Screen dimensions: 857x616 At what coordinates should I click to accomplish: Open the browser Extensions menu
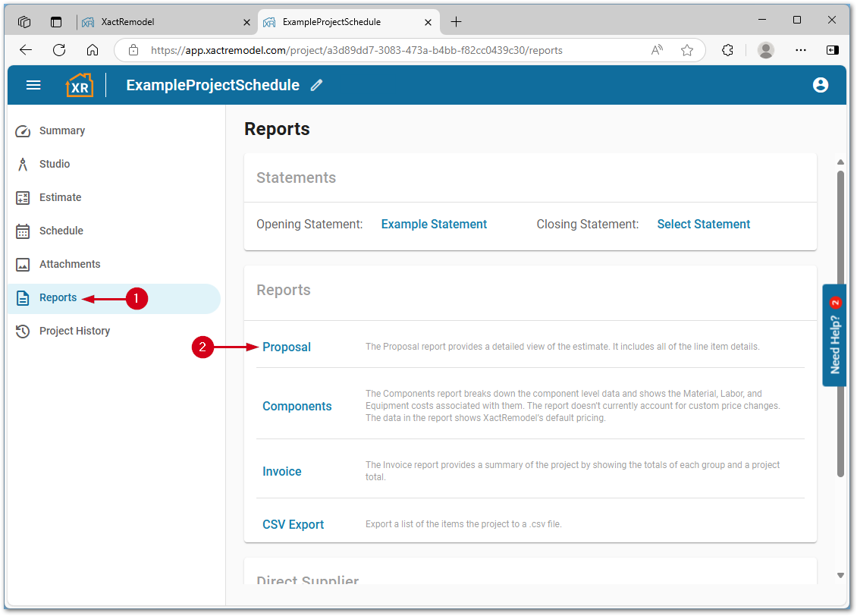[727, 50]
